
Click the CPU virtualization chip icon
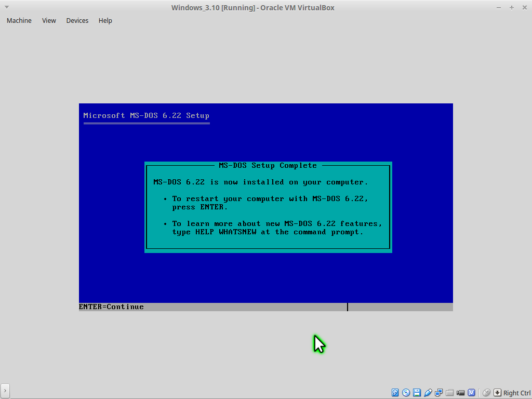coord(472,393)
